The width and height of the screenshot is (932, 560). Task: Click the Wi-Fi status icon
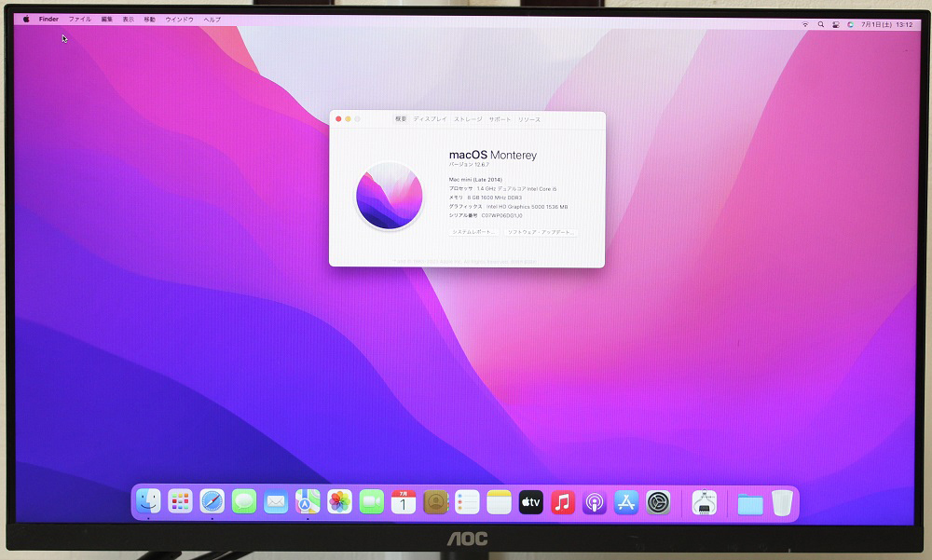pos(804,24)
